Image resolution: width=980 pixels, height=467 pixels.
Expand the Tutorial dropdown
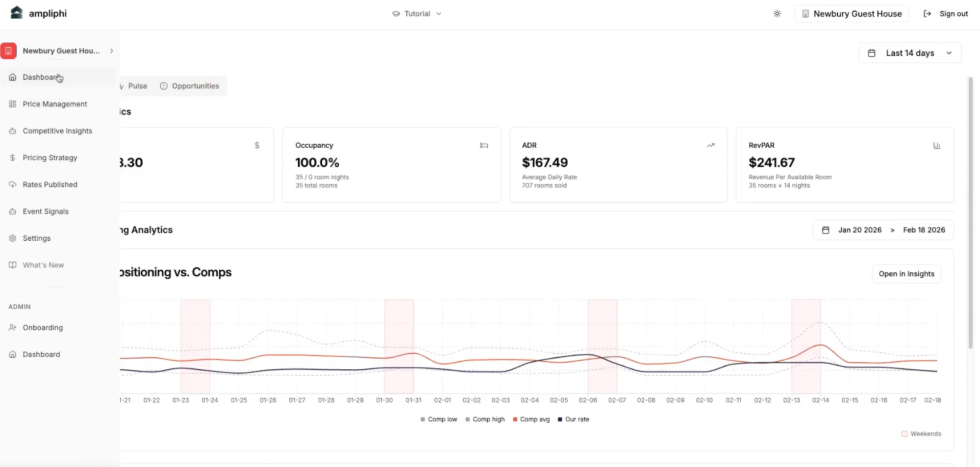(x=417, y=14)
